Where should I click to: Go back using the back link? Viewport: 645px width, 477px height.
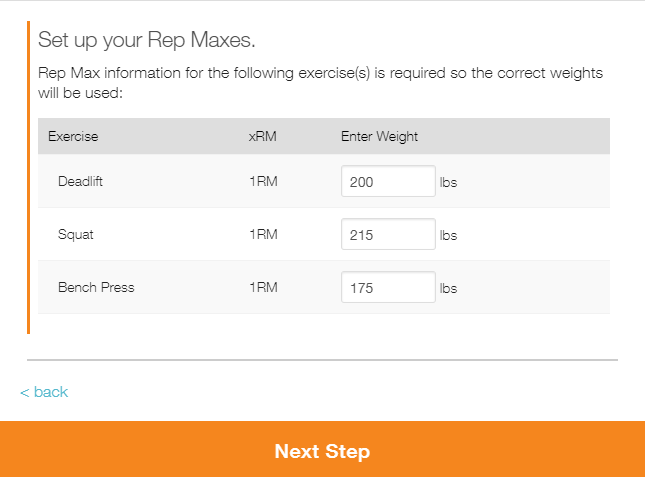pyautogui.click(x=44, y=392)
